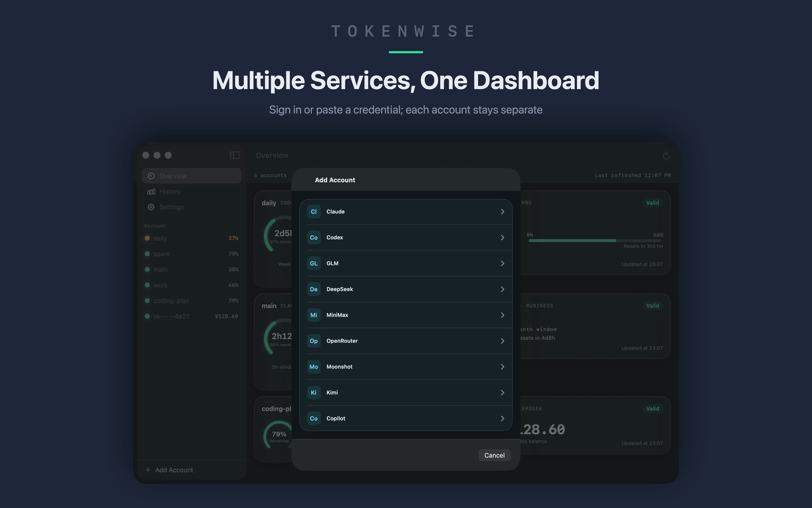Viewport: 812px width, 508px height.
Task: Click the green status dot for coding-plan
Action: pyautogui.click(x=147, y=301)
